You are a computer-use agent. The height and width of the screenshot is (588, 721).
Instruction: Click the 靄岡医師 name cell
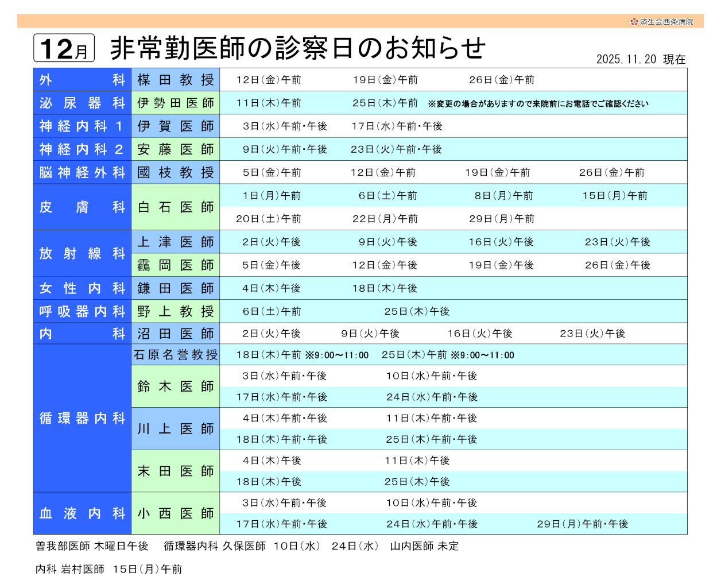[176, 265]
